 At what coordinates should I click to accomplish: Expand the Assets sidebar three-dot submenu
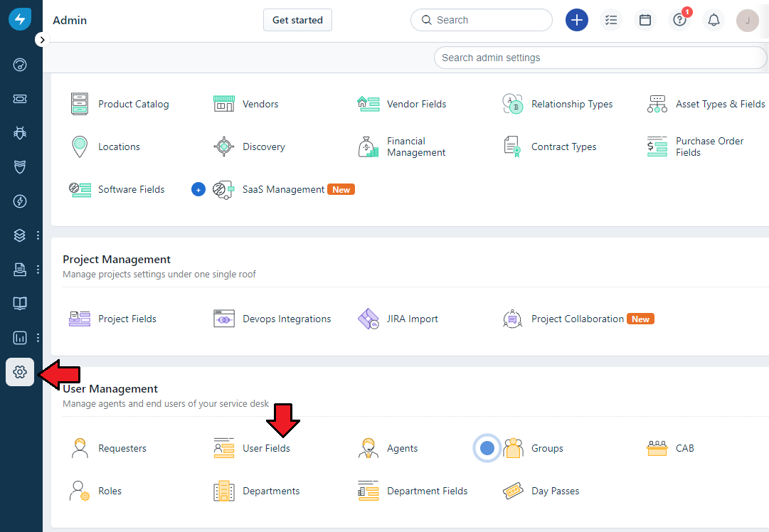pyautogui.click(x=38, y=235)
